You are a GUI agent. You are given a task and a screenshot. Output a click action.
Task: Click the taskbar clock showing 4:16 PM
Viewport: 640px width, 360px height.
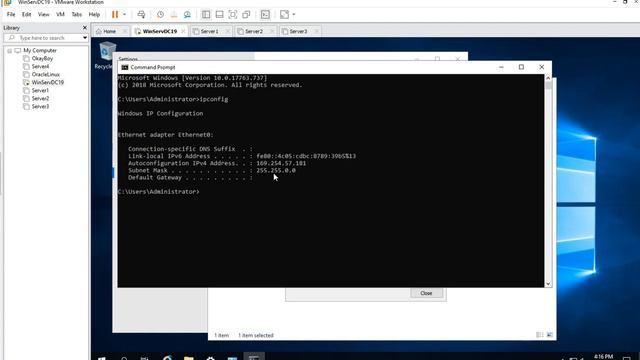pos(603,357)
